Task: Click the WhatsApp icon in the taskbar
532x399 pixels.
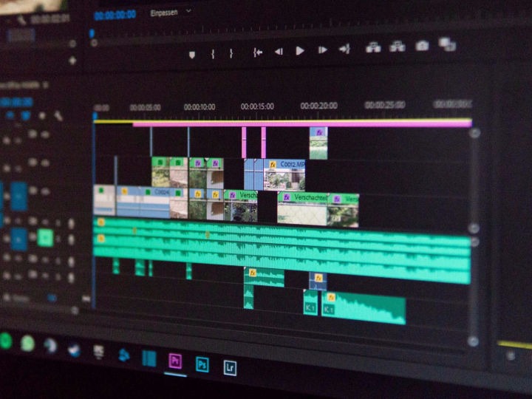Action: point(28,343)
